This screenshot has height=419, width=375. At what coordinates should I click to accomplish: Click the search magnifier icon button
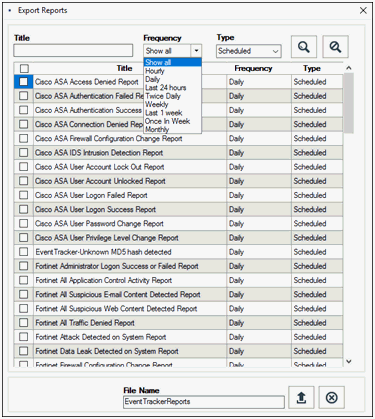point(303,47)
